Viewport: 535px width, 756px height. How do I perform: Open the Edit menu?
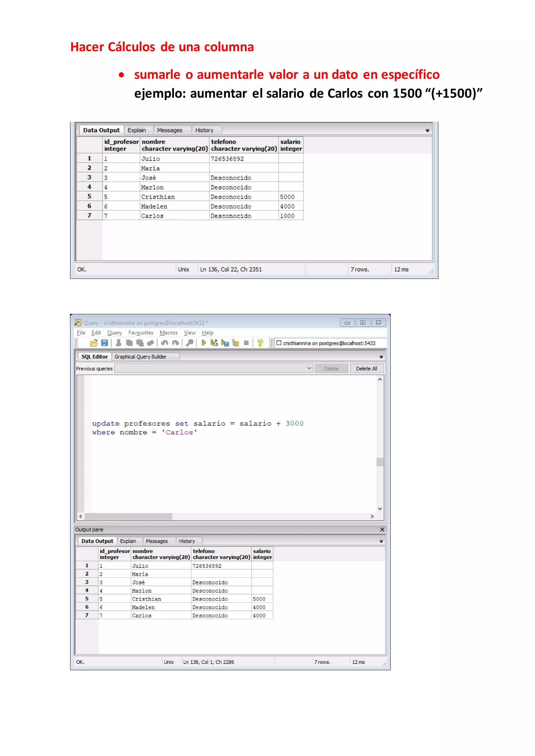[96, 333]
